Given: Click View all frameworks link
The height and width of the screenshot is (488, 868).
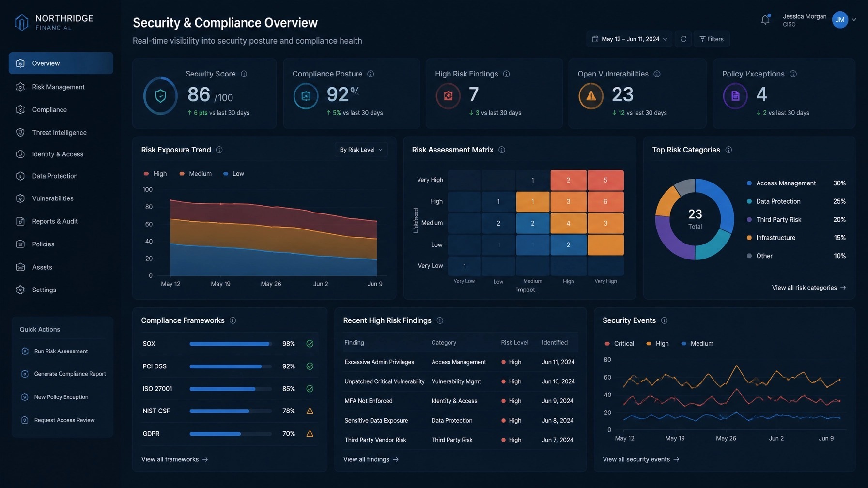Looking at the screenshot, I should [x=175, y=459].
